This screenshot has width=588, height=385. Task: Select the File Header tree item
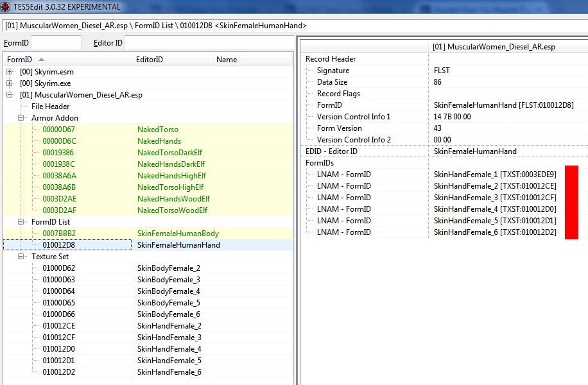[51, 107]
